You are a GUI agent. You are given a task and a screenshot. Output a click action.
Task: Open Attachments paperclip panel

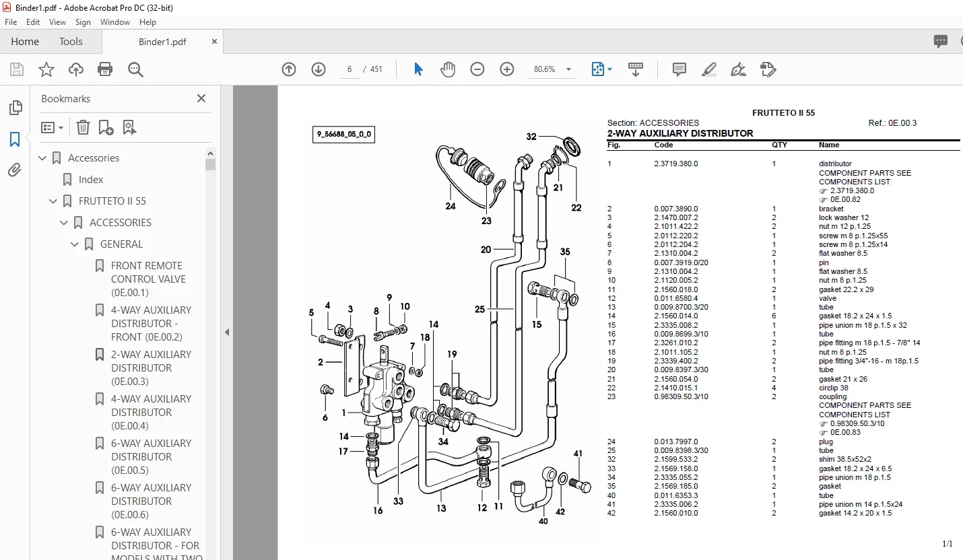tap(15, 170)
